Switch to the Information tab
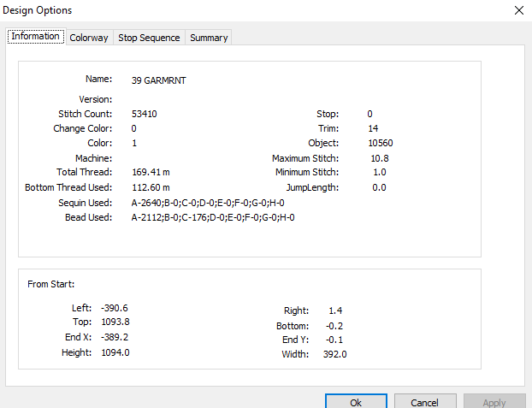This screenshot has width=532, height=408. point(36,36)
